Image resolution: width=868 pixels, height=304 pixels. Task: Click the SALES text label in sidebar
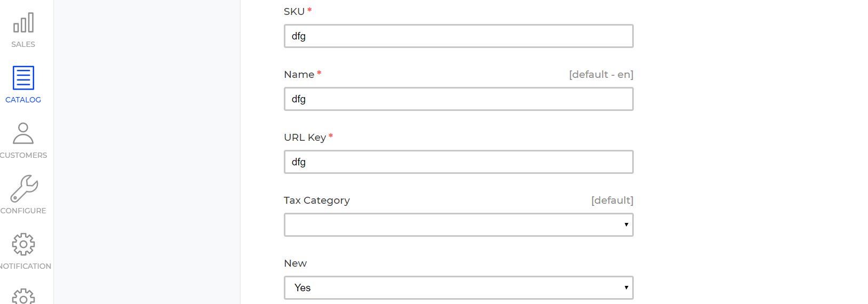coord(23,44)
